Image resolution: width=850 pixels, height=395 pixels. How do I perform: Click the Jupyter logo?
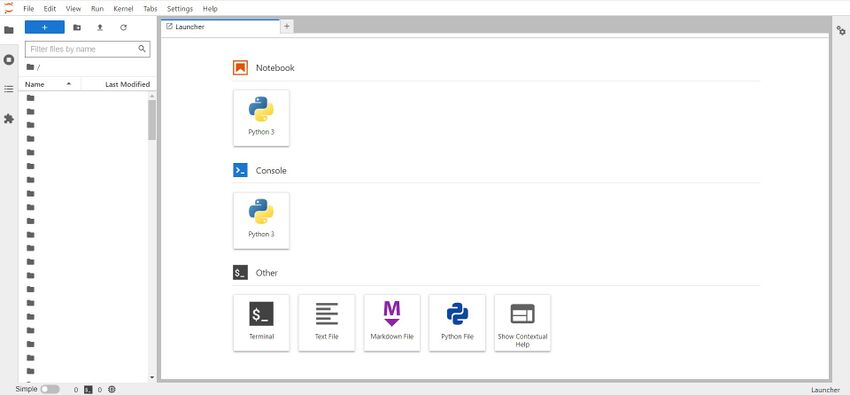coord(8,8)
